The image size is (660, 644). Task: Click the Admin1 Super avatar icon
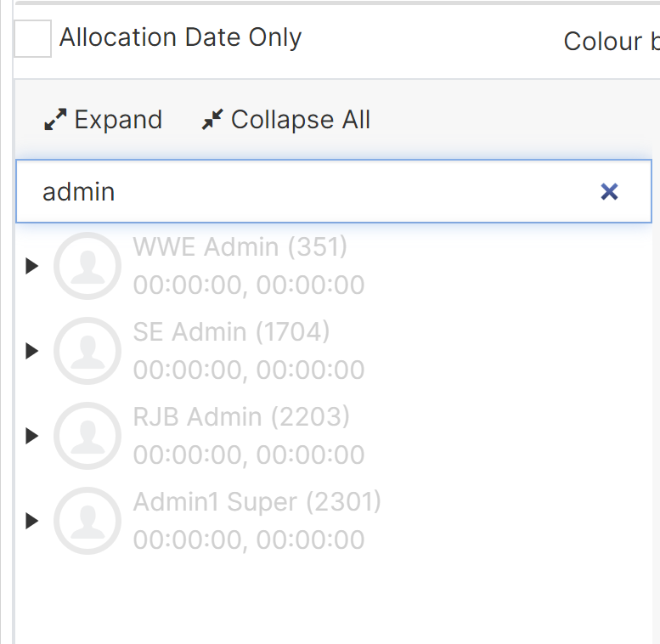pos(87,521)
